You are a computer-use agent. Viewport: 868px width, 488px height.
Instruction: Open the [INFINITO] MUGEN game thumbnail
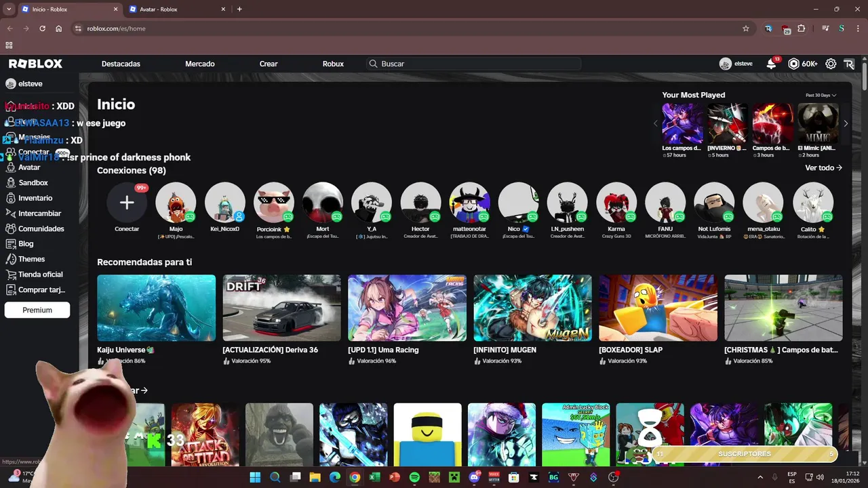point(532,308)
